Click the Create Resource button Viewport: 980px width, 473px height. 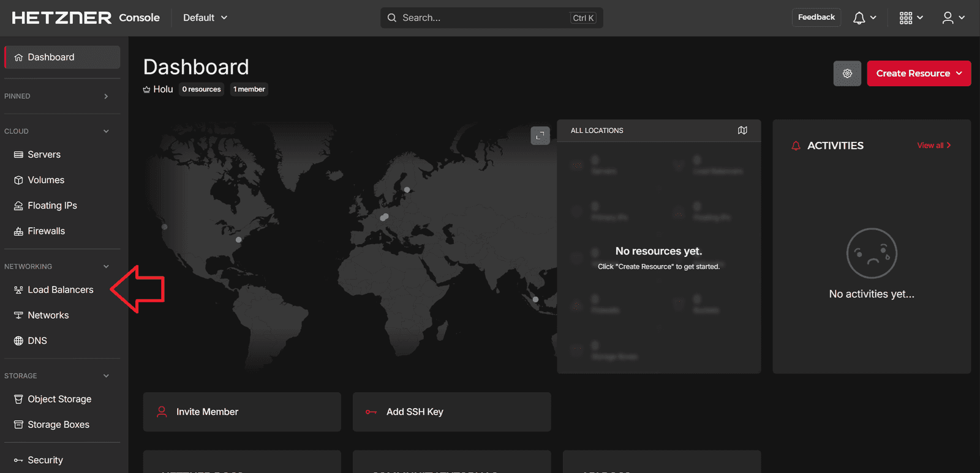(918, 73)
